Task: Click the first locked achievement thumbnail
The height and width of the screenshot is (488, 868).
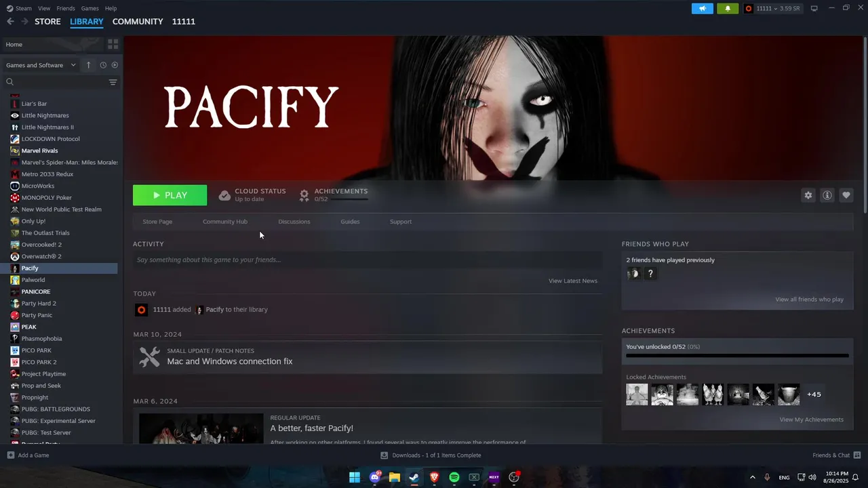Action: click(637, 394)
